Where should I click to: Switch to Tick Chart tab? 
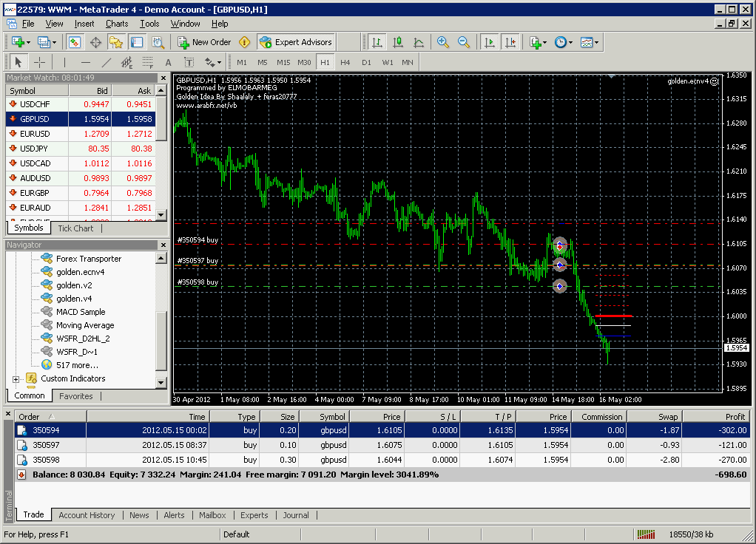(75, 228)
